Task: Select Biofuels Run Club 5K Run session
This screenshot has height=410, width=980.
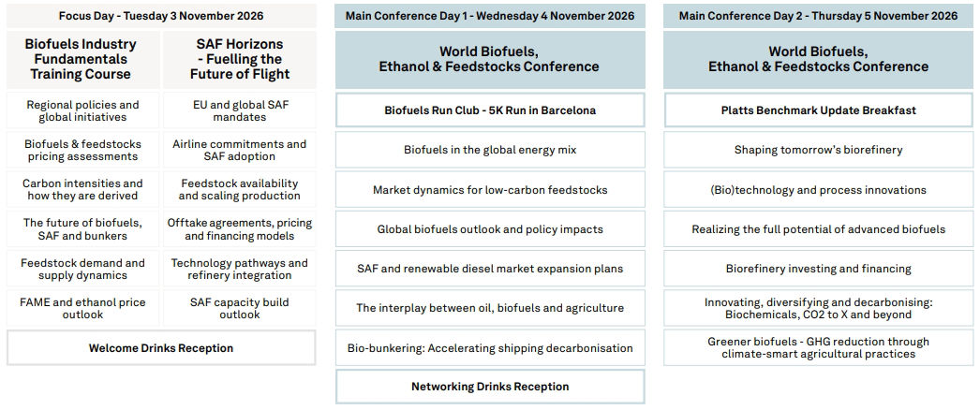Action: 490,110
